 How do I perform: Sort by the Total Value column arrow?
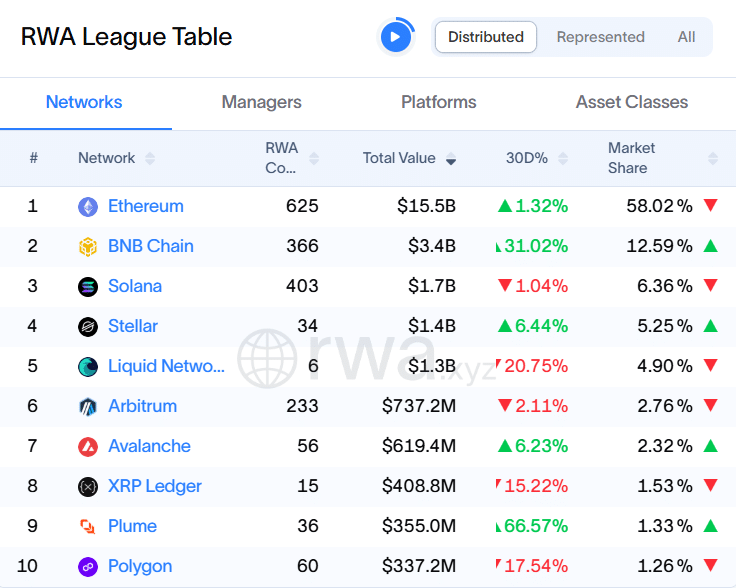tap(451, 159)
